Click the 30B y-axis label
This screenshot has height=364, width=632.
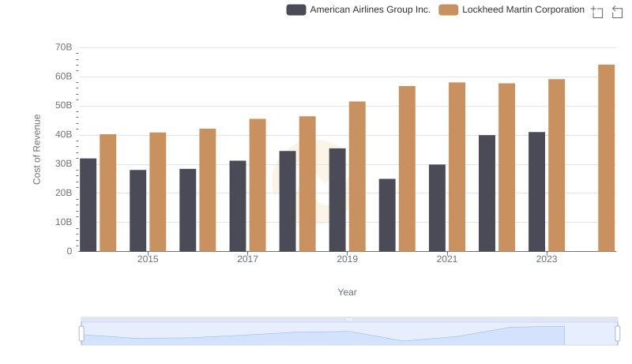pos(64,164)
